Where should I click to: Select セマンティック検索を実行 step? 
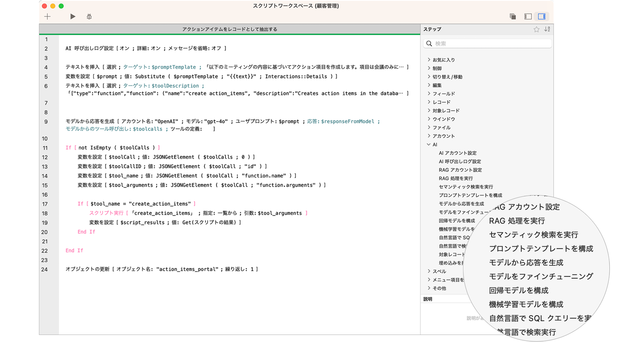(466, 187)
